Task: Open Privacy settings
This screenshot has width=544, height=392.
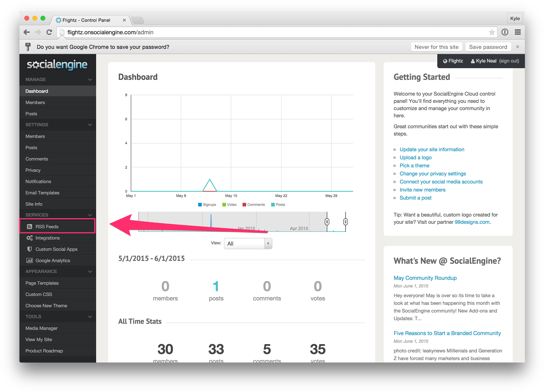Action: click(57, 170)
